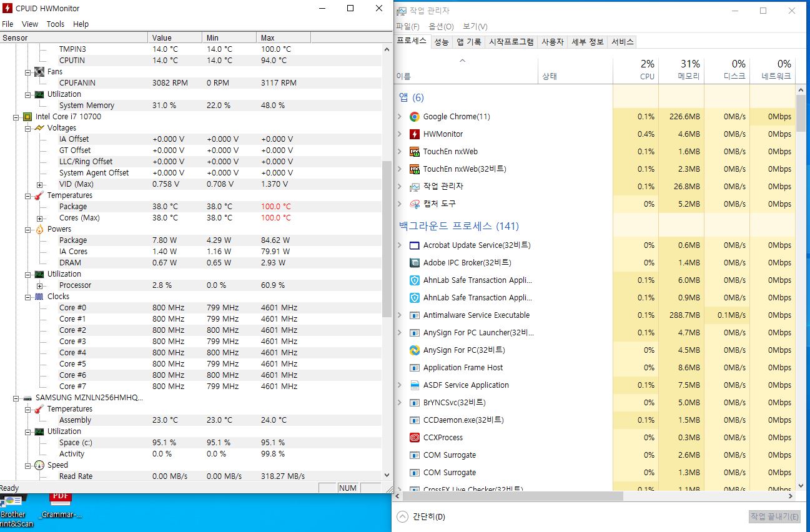The image size is (810, 532).
Task: Expand the Processor utilization node
Action: pos(40,285)
